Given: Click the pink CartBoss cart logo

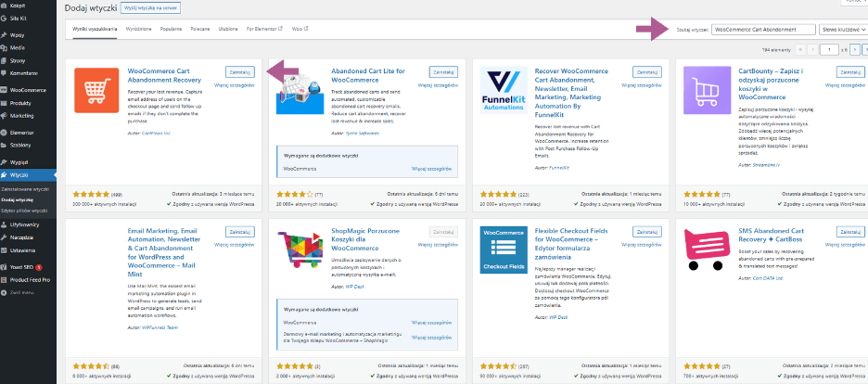Looking at the screenshot, I should point(707,250).
